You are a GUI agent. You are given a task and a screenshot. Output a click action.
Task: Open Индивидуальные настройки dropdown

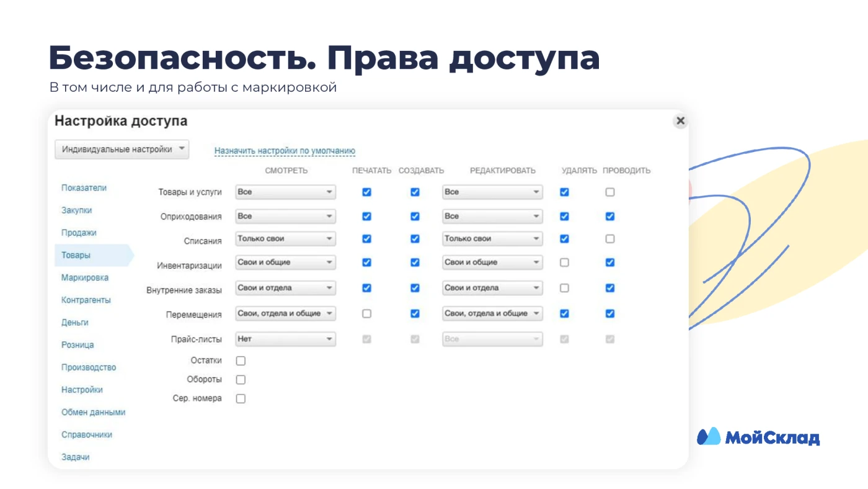(122, 150)
